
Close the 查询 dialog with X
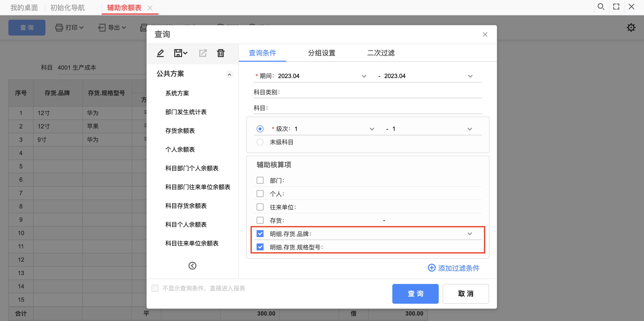(x=485, y=35)
